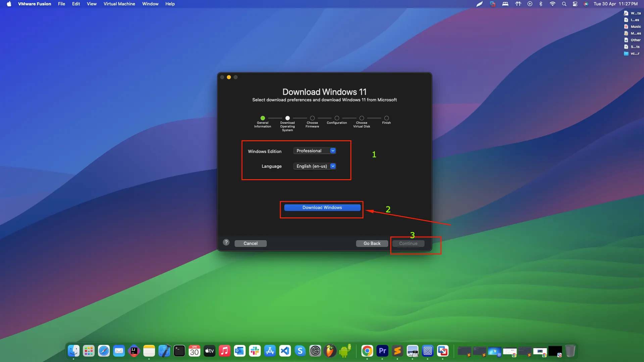Click the Download Windows button
Viewport: 644px width, 362px height.
[x=322, y=208]
